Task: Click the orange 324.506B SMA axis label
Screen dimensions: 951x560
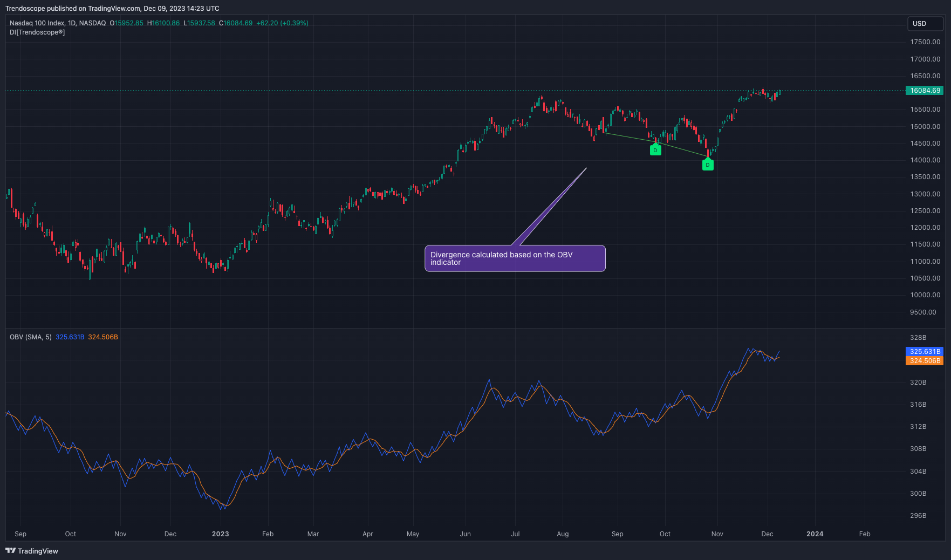Action: [x=925, y=360]
